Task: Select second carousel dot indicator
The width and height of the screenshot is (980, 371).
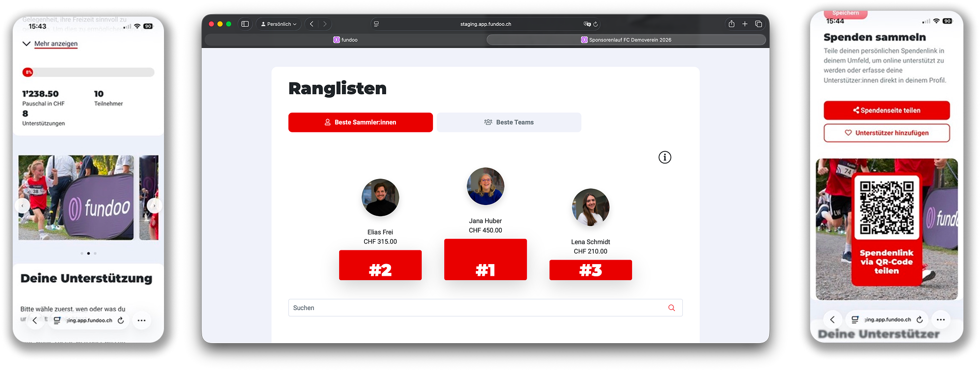Action: point(88,253)
